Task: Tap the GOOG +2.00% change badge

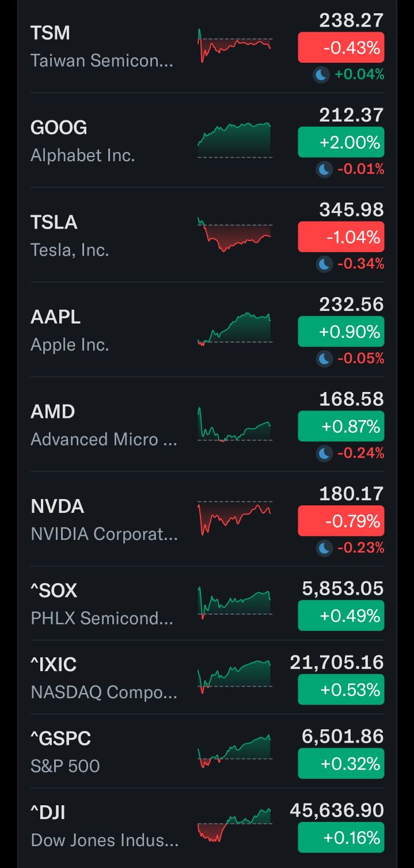Action: coord(341,142)
